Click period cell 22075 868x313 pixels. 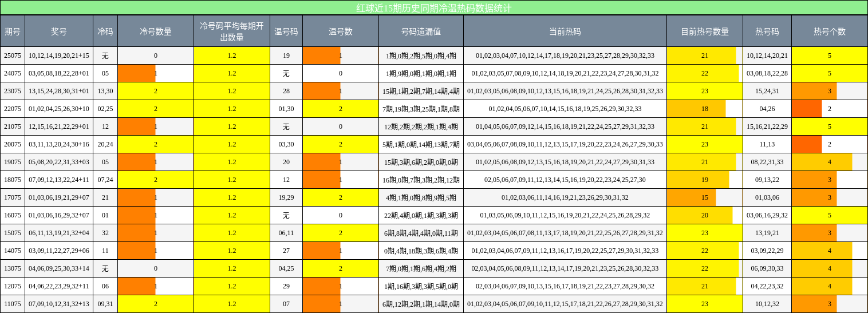pos(13,109)
